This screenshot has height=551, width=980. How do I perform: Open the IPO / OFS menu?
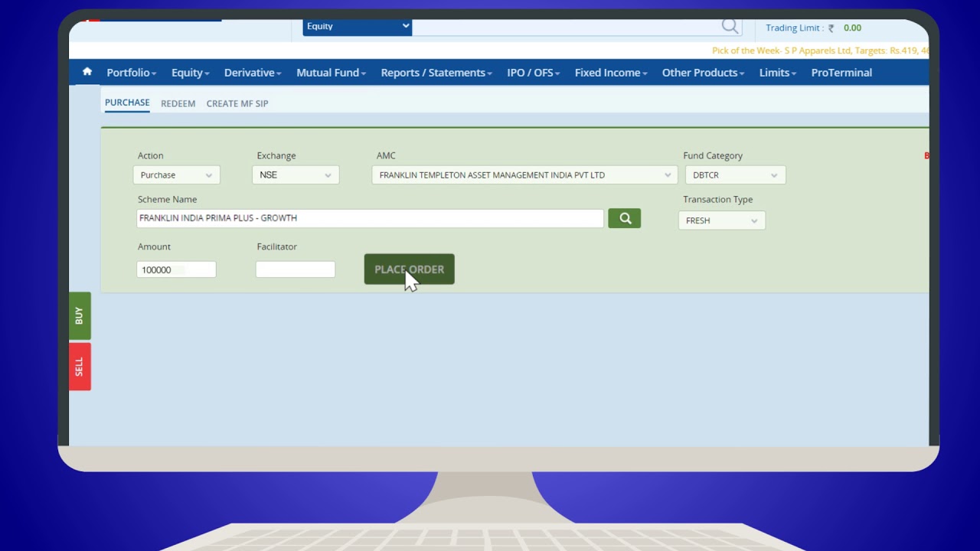[534, 73]
